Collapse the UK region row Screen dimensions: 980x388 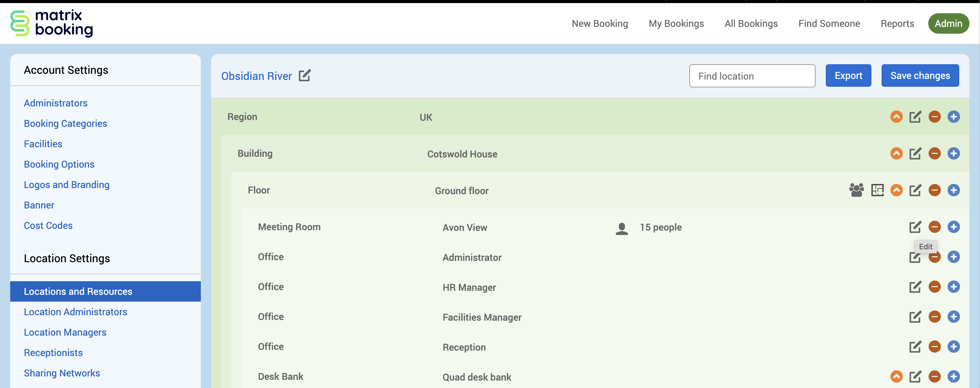coord(896,117)
